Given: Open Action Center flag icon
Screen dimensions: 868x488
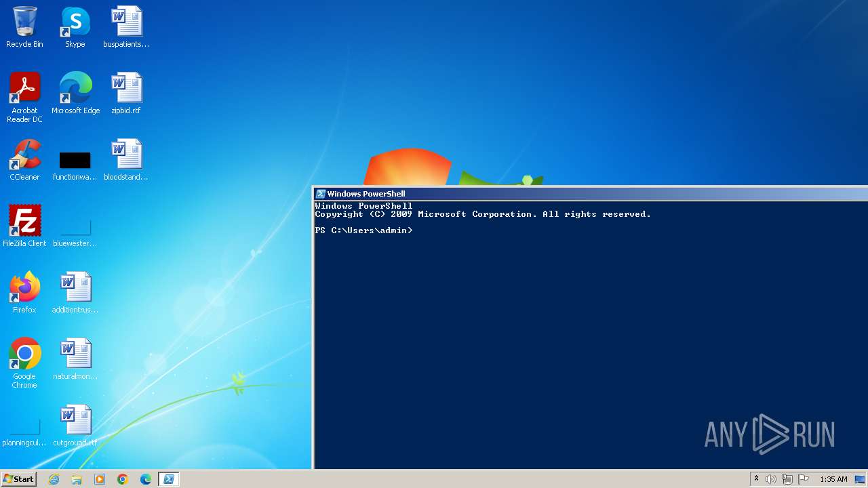Looking at the screenshot, I should tap(804, 479).
